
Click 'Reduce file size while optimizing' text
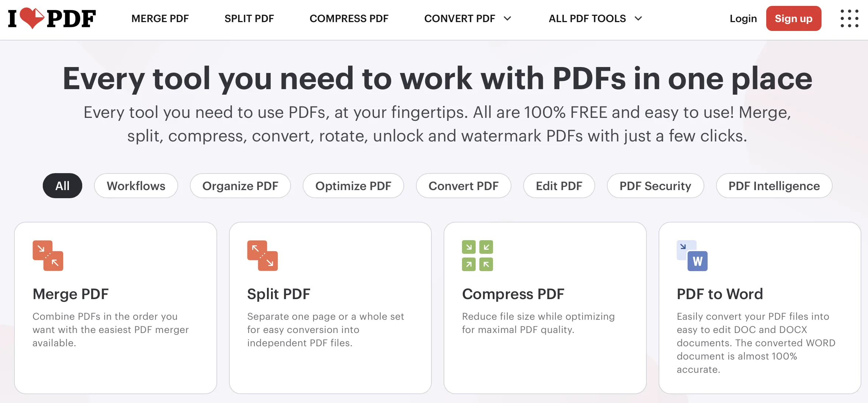538,316
